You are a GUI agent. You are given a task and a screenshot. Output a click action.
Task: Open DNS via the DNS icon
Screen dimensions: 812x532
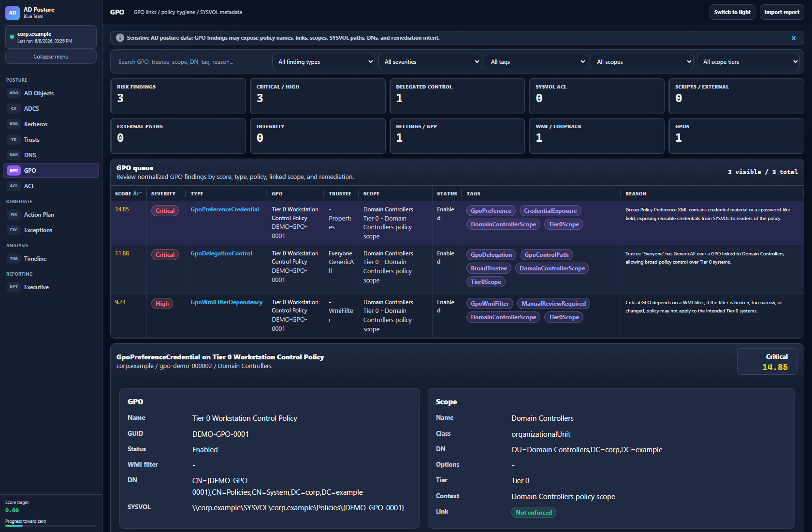(x=14, y=155)
